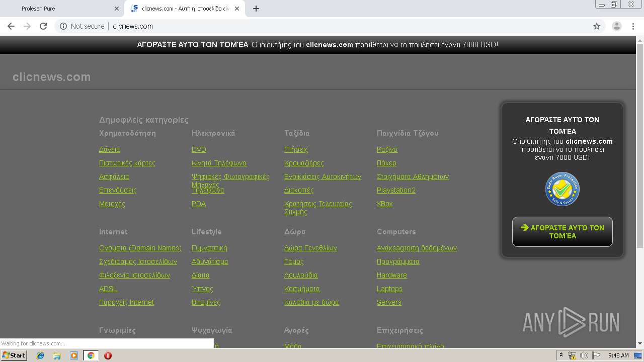Screen dimensions: 644x362
Task: Open the DVD link
Action: [199, 149]
